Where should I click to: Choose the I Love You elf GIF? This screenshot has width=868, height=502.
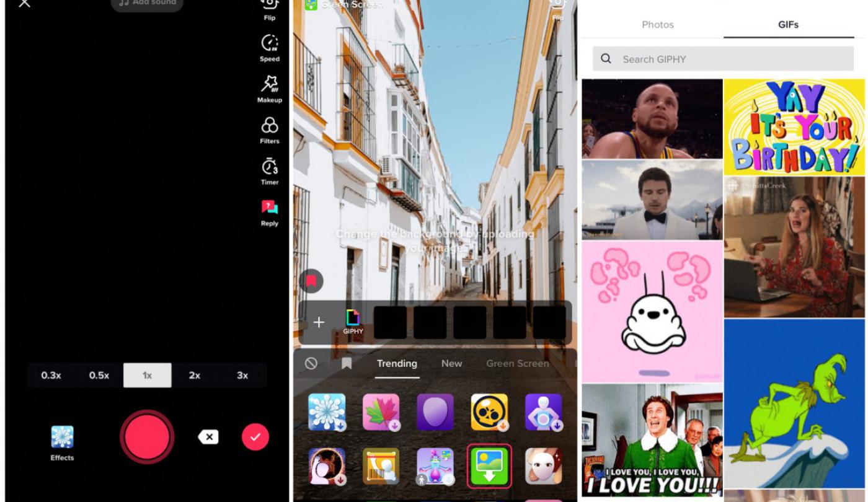click(652, 440)
